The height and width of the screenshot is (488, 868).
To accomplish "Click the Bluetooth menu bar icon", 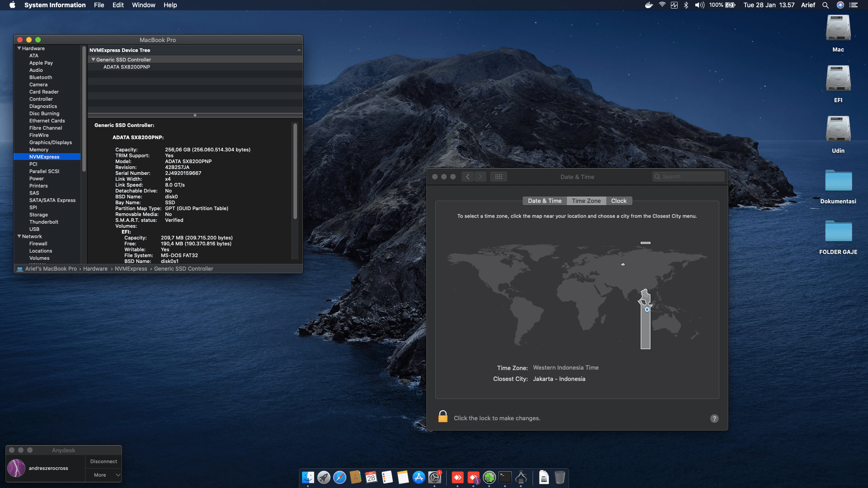I will click(686, 5).
